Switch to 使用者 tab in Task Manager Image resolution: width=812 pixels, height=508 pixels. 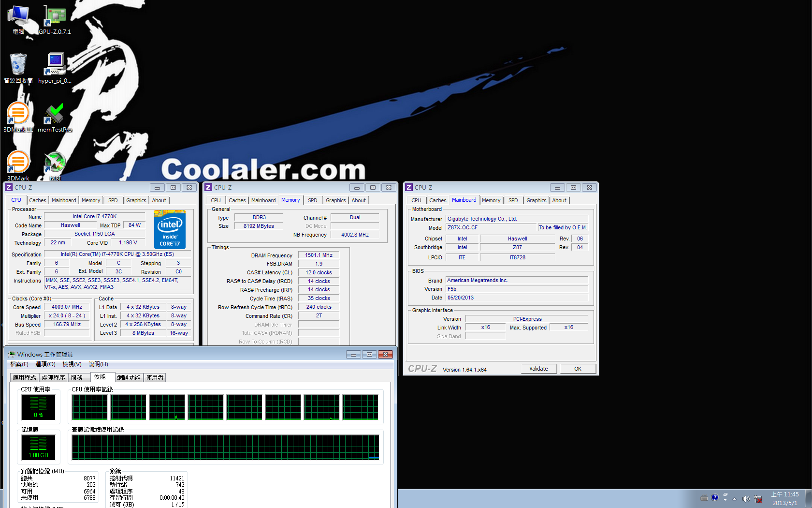coord(155,377)
